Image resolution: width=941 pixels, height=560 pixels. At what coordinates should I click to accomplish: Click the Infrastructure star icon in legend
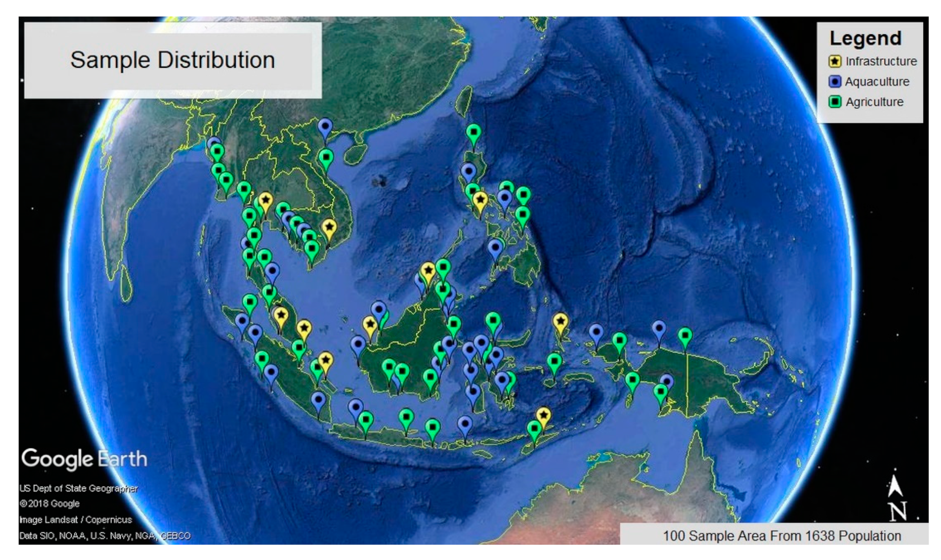pos(834,61)
